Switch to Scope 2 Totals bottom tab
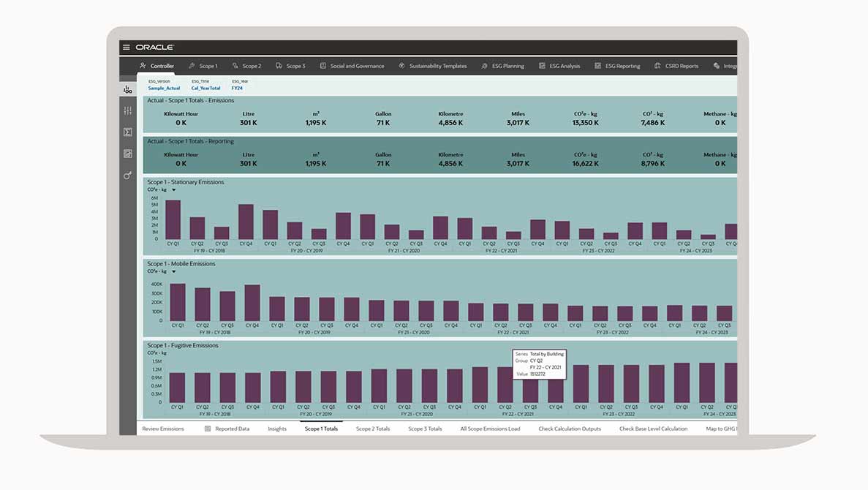This screenshot has height=490, width=868. pos(373,429)
